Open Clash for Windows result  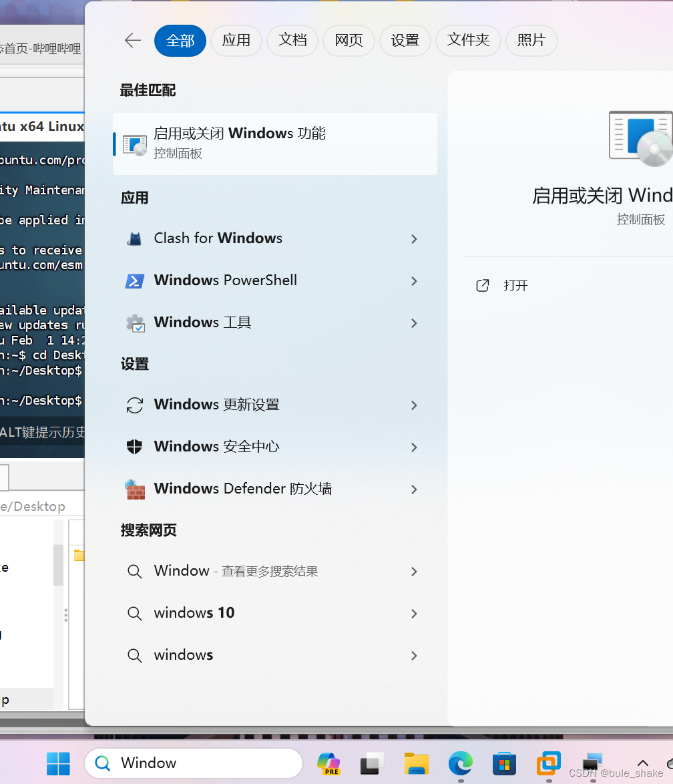pyautogui.click(x=275, y=238)
